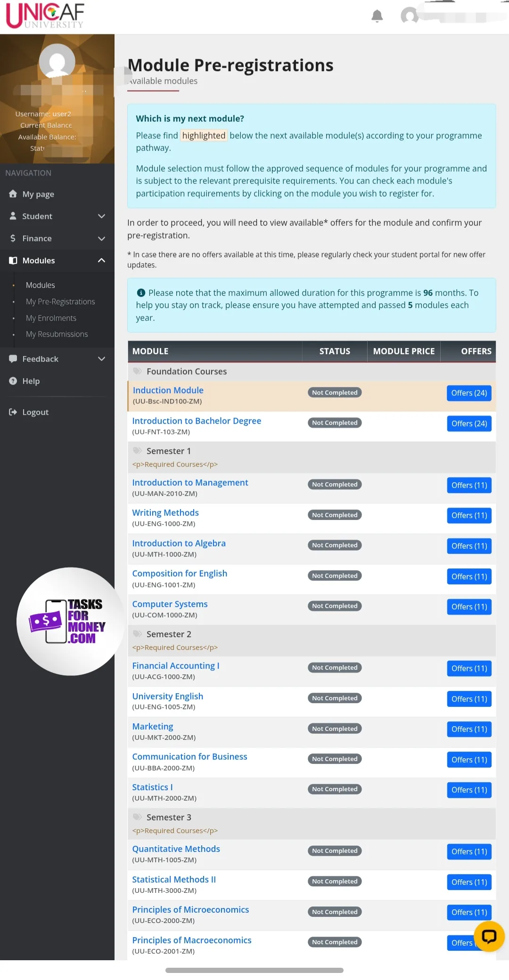
Task: Open Introduction to Algebra module
Action: pos(179,543)
